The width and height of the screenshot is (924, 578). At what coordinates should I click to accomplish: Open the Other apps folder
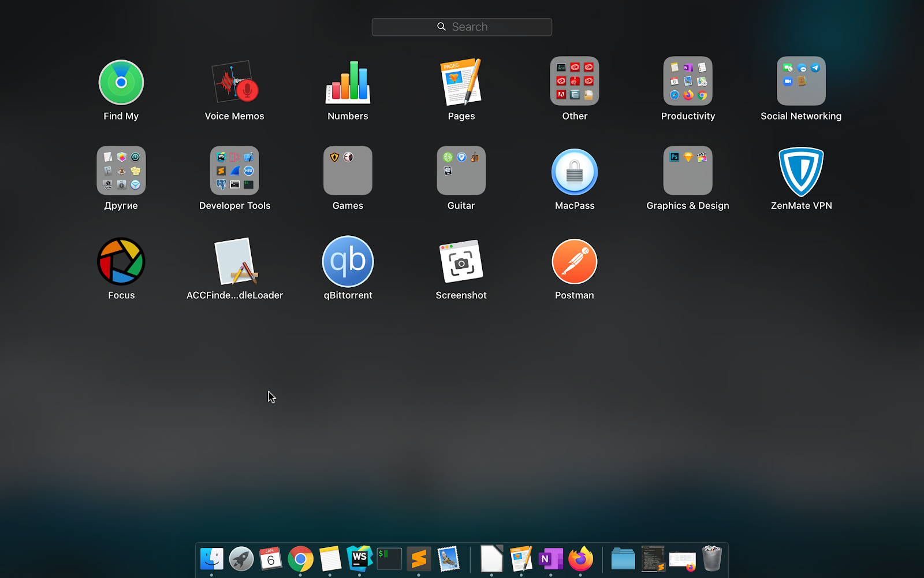point(575,81)
